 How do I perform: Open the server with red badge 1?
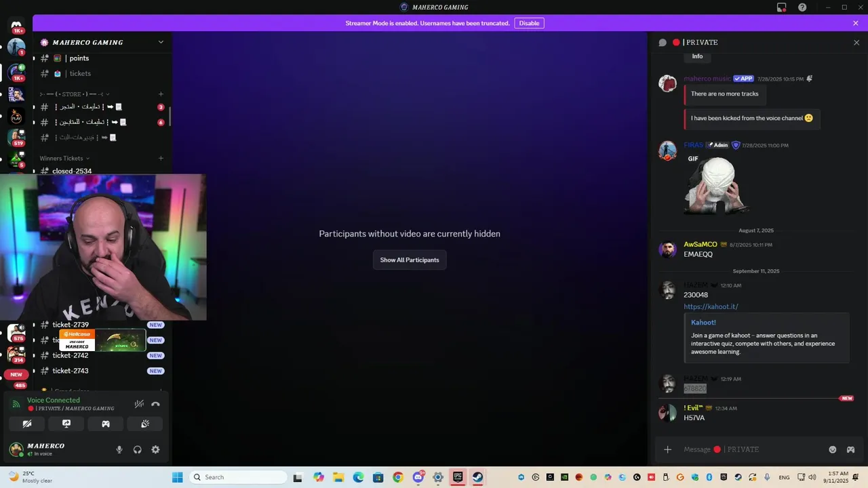click(16, 47)
